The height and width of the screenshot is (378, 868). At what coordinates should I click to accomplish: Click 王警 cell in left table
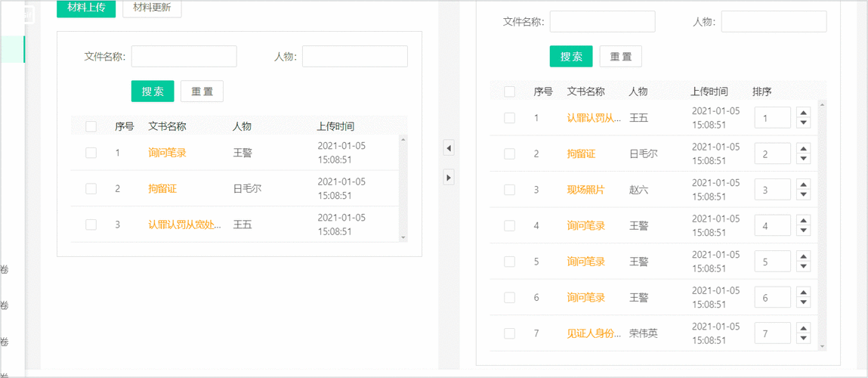click(242, 153)
